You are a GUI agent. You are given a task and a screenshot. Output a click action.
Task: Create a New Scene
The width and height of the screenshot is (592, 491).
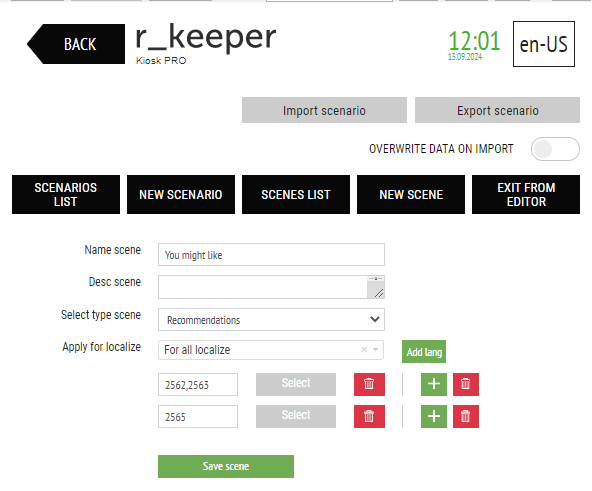tap(411, 195)
